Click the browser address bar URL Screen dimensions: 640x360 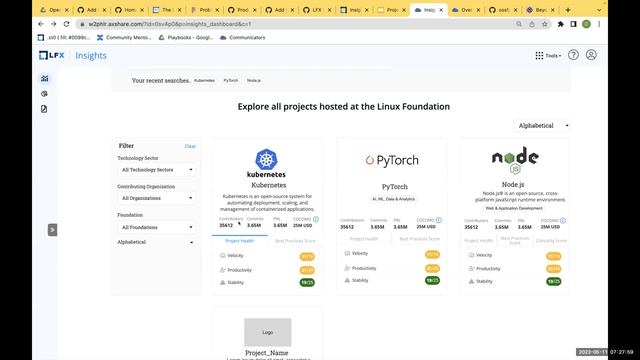170,24
